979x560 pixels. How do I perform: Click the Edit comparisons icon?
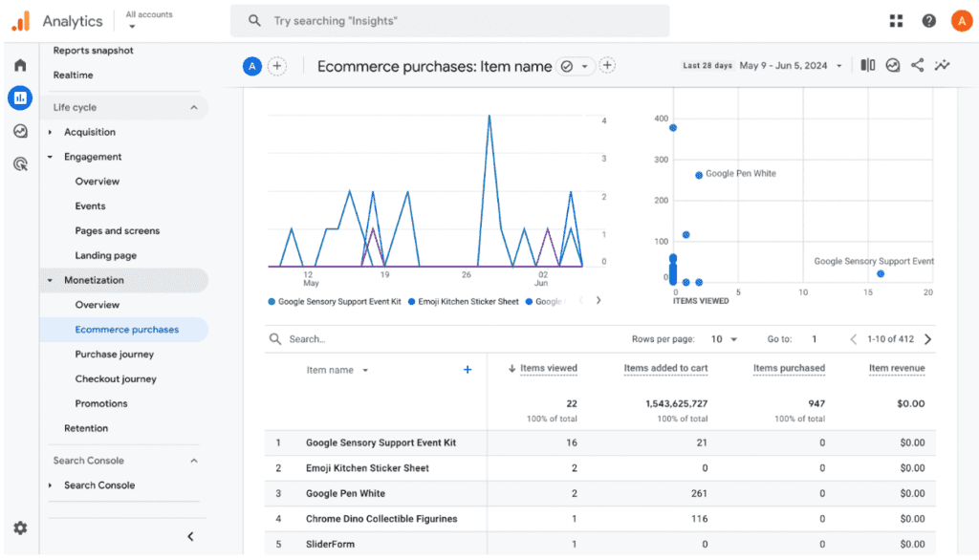(868, 65)
